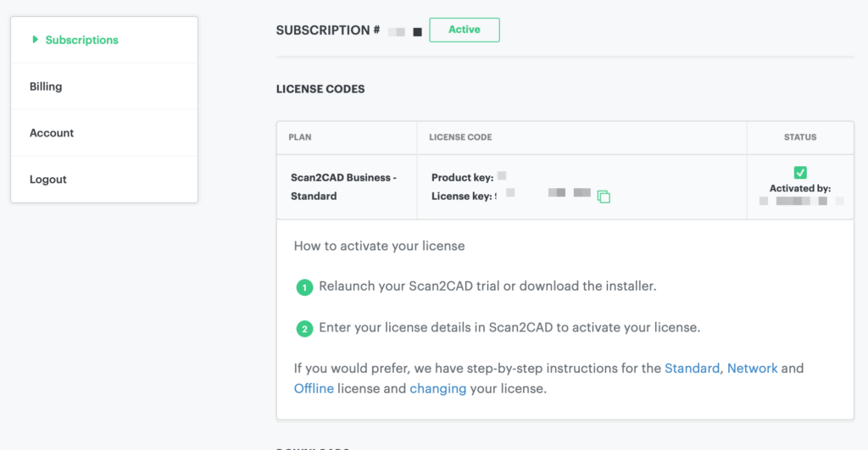Click the changing your license link
This screenshot has height=450, width=868.
tap(437, 389)
